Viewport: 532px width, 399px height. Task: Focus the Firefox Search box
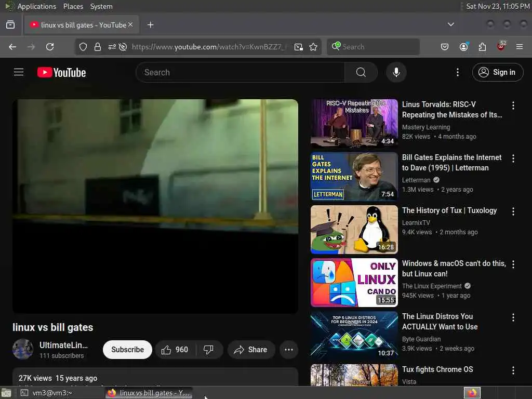coord(373,47)
